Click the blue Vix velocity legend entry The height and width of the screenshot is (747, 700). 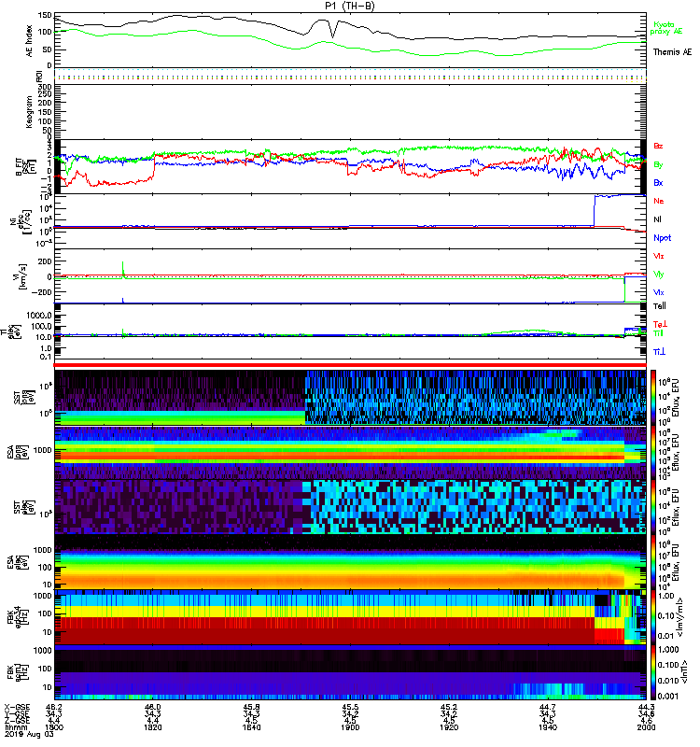tap(659, 291)
